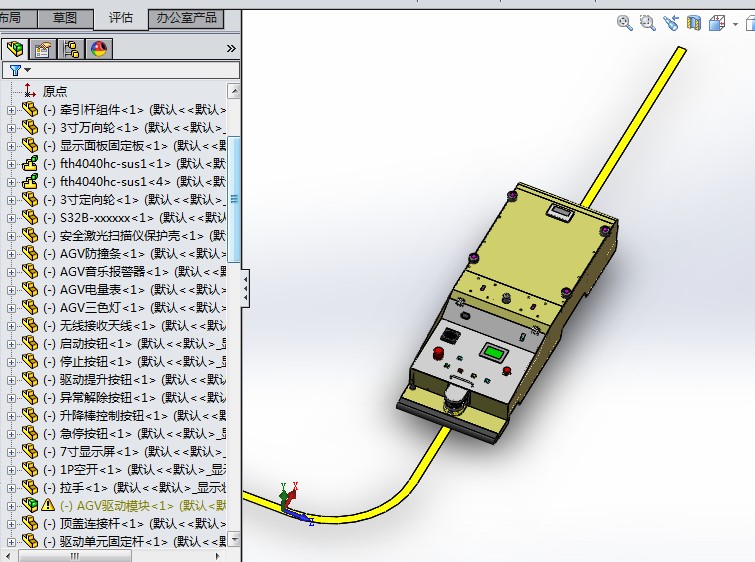Select 3寸万向轮<1> in the tree
The height and width of the screenshot is (562, 755).
[134, 128]
